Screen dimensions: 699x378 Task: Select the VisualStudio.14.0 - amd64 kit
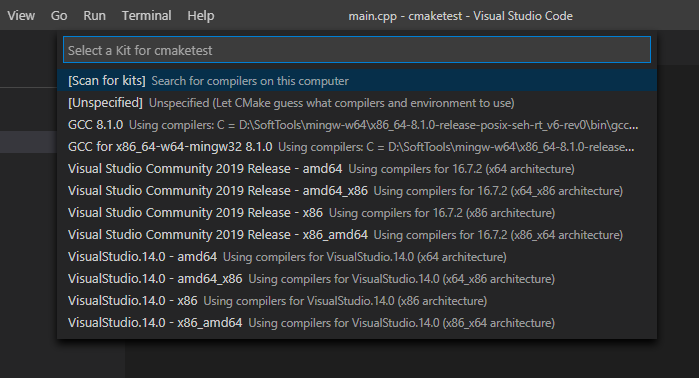357,257
